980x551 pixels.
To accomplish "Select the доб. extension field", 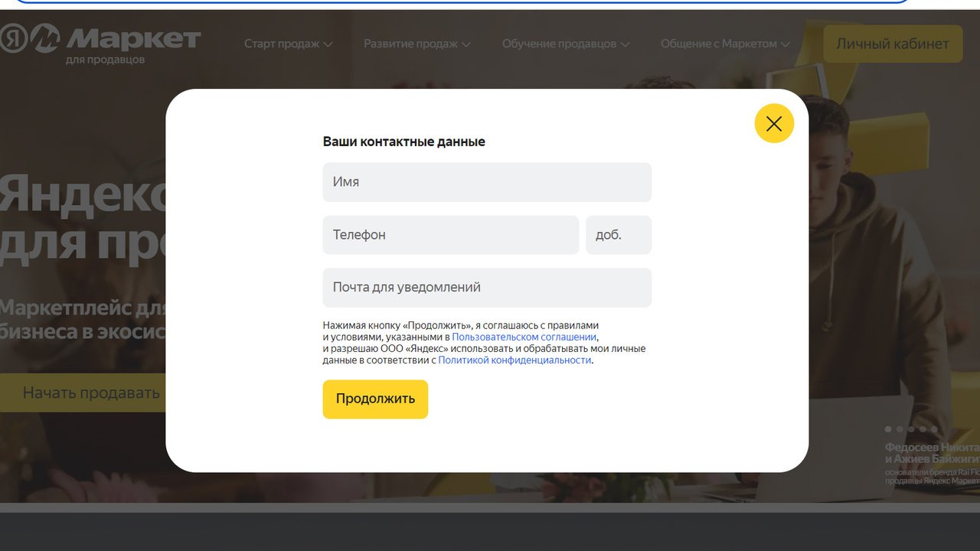I will [x=619, y=235].
